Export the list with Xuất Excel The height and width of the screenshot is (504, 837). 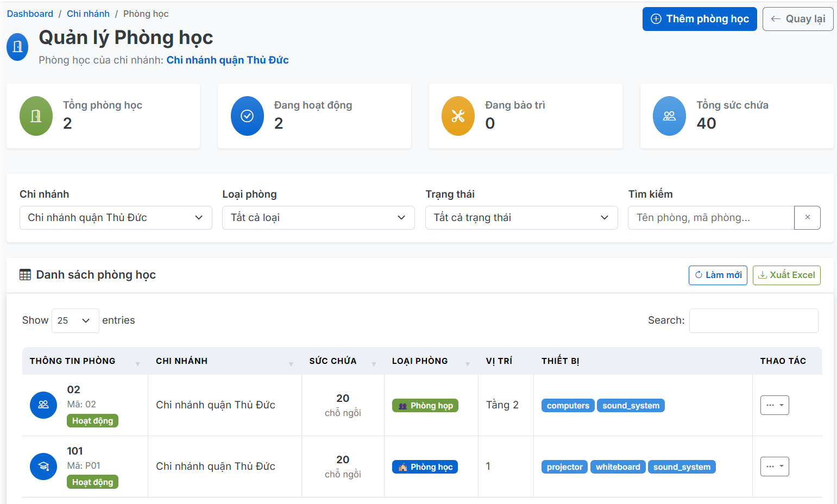[x=786, y=275]
